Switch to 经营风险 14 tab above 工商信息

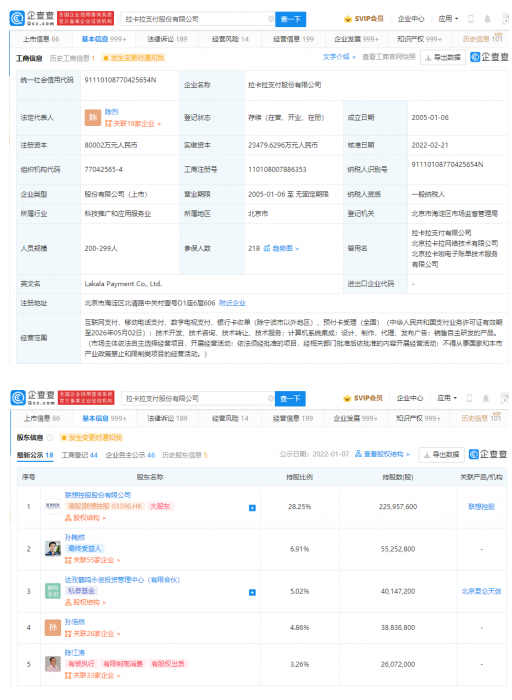[230, 39]
